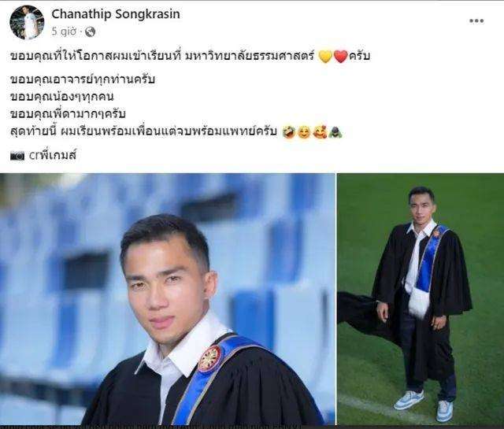Click the public globe privacy icon
The width and height of the screenshot is (504, 429).
[x=90, y=31]
